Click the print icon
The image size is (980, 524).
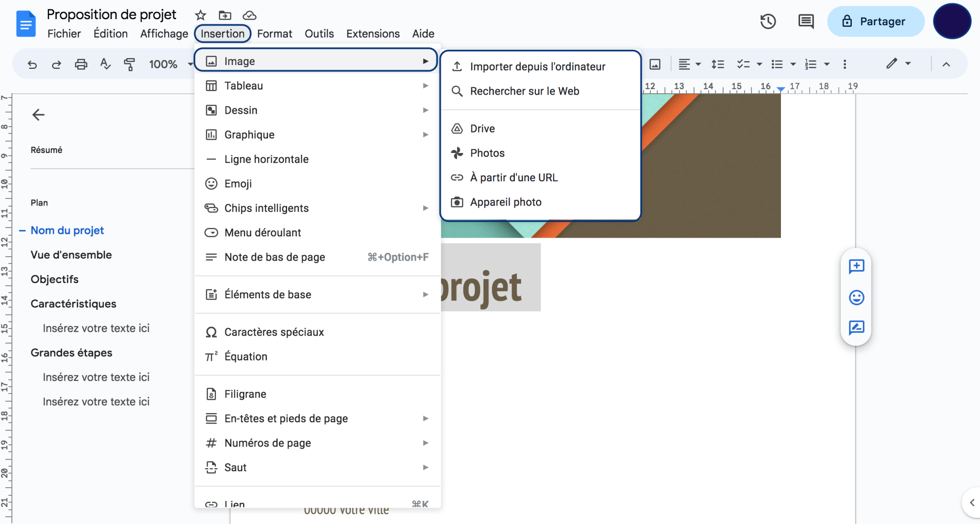coord(81,64)
